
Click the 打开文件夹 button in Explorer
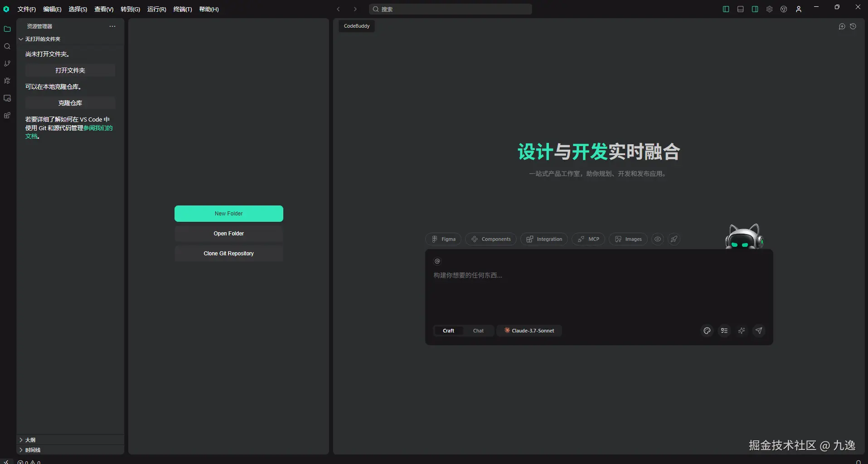coord(70,70)
